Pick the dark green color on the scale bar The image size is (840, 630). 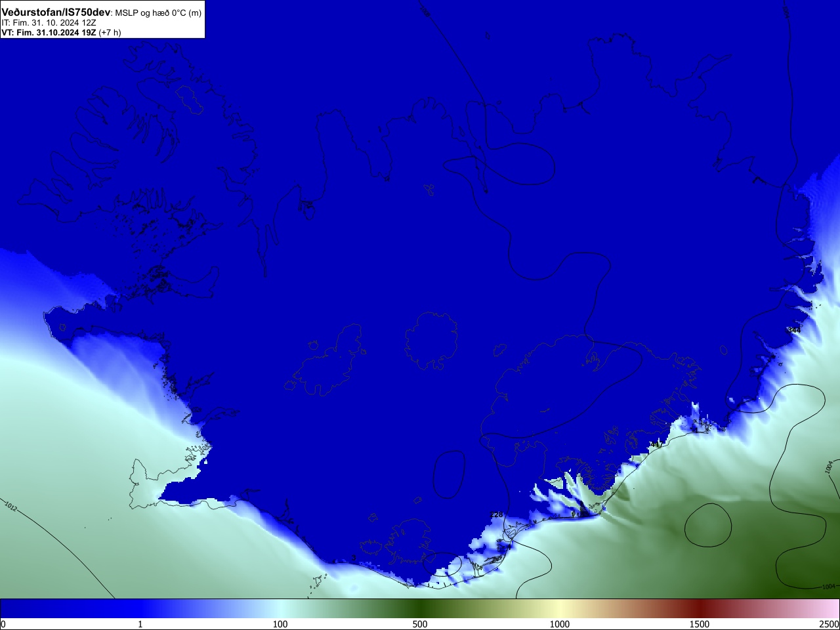coord(420,608)
